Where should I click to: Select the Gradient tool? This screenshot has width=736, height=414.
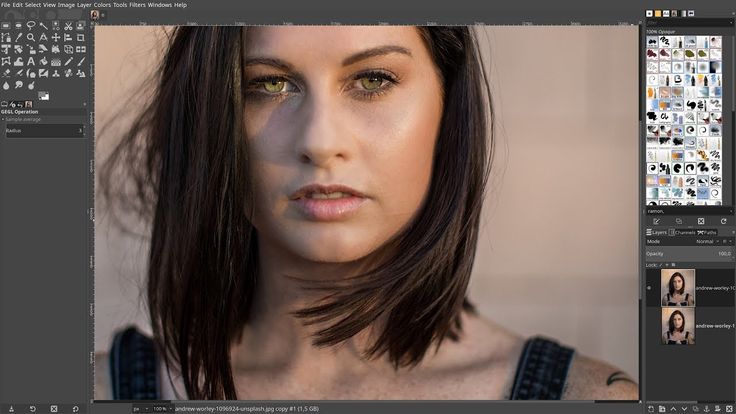[x=56, y=61]
